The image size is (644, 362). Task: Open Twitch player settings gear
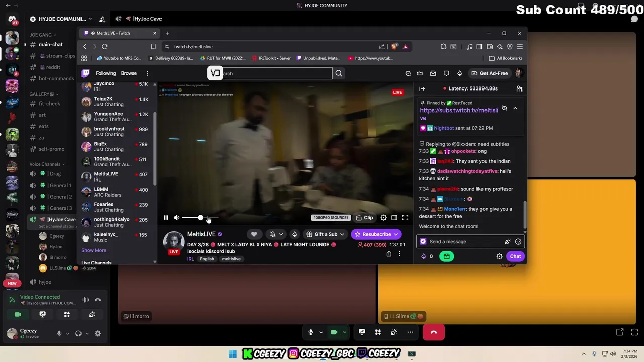click(383, 218)
